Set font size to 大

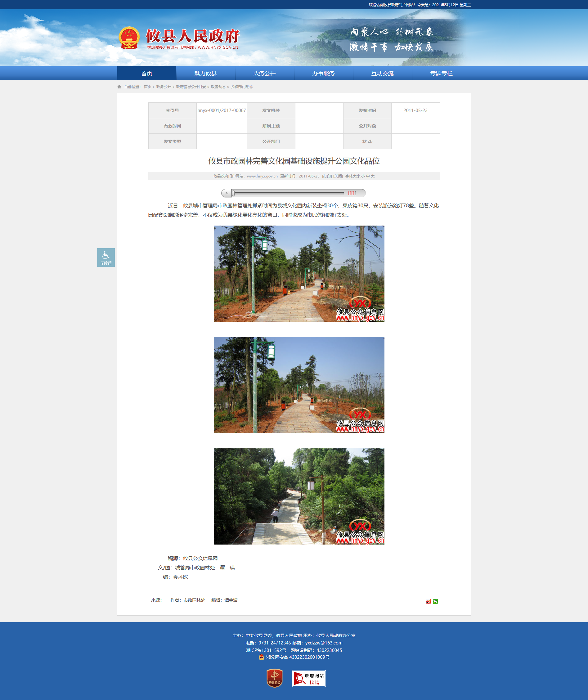click(373, 176)
